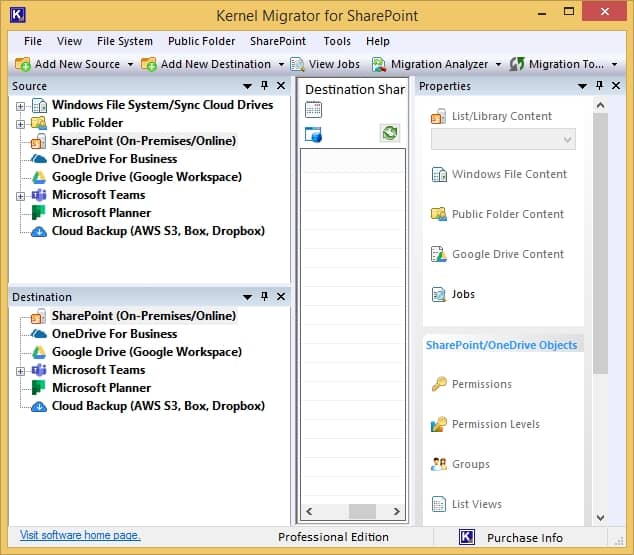The width and height of the screenshot is (634, 555).
Task: Click List/Library Content in Properties
Action: [x=491, y=116]
